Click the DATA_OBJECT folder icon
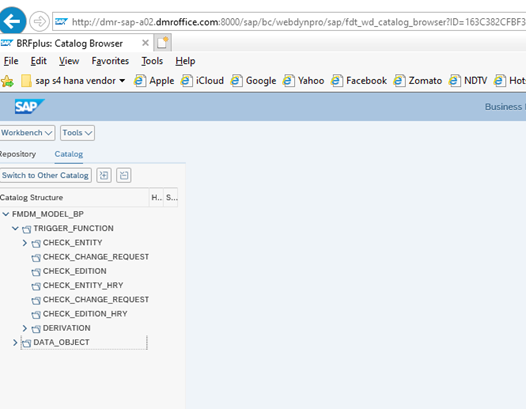 (x=27, y=343)
